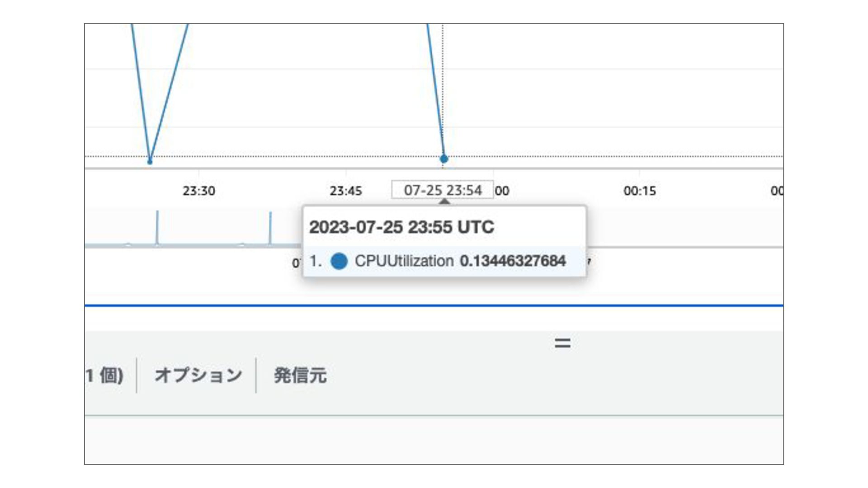Click the blue divider line below the chart
Image resolution: width=868 pixels, height=488 pixels.
[x=434, y=306]
